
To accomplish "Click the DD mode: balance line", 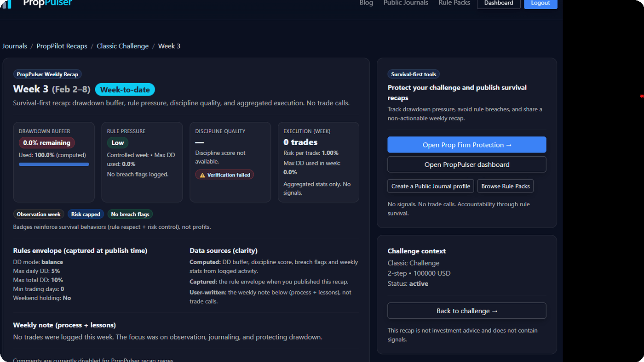I will pyautogui.click(x=38, y=262).
